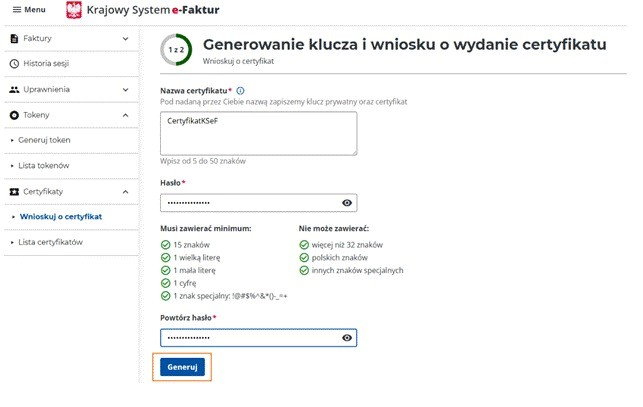Show password in the Hasło field
Image resolution: width=643 pixels, height=407 pixels.
pos(347,203)
